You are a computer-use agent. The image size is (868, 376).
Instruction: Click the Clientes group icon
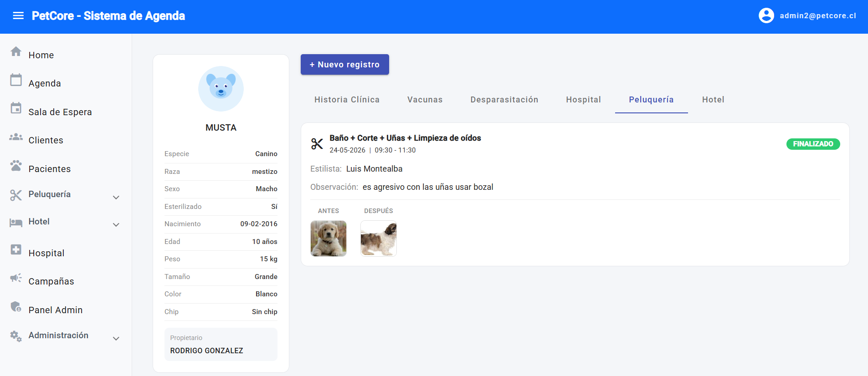16,137
